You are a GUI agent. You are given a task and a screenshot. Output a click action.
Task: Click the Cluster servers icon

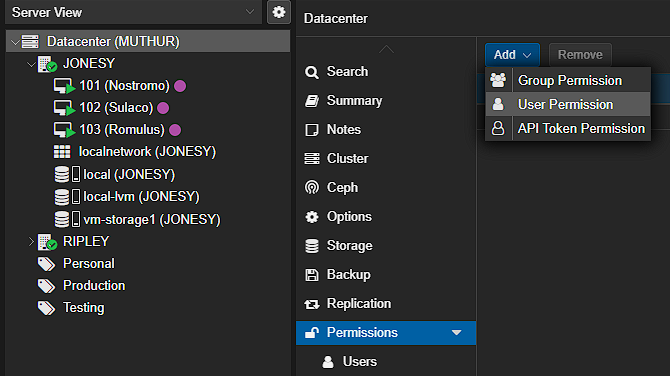(x=311, y=159)
